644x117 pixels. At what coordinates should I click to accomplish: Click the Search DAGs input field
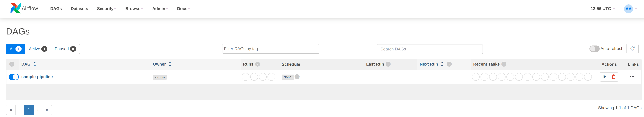429,49
